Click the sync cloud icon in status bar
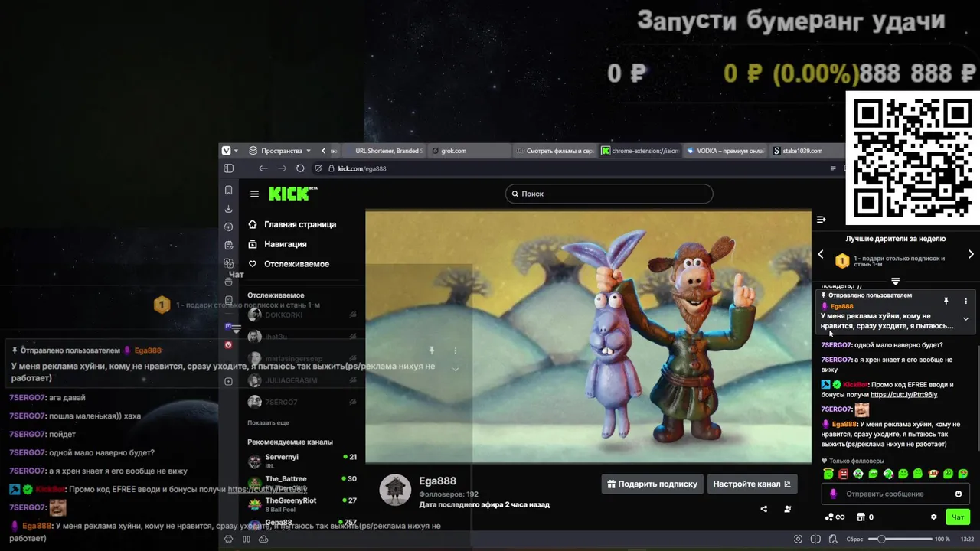The height and width of the screenshot is (551, 980). click(x=263, y=539)
